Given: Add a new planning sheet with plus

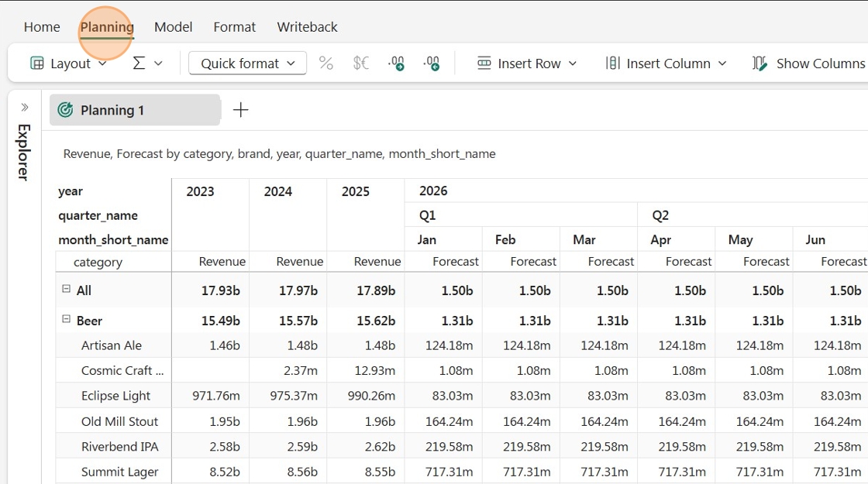Looking at the screenshot, I should 240,110.
